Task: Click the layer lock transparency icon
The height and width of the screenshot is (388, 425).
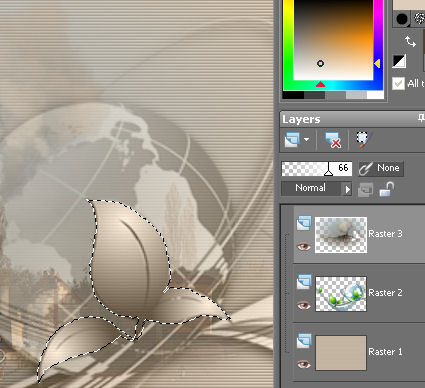Action: tap(387, 189)
